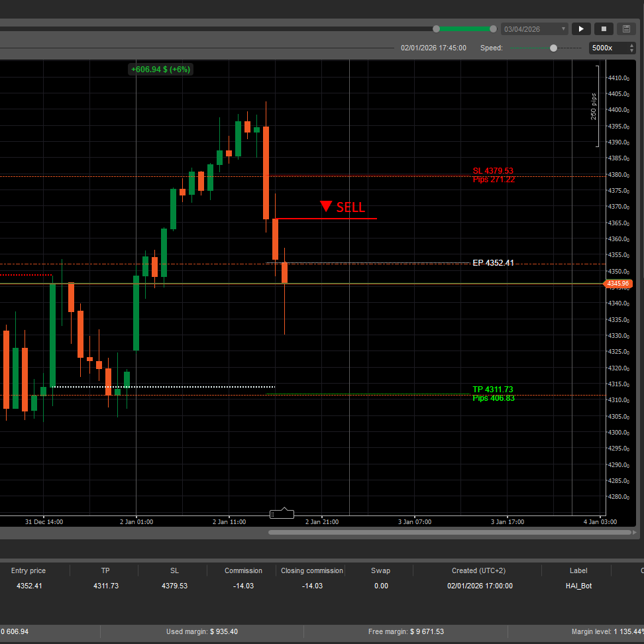This screenshot has height=644, width=644.
Task: Click the time-axis cursor marker tab
Action: point(282,513)
